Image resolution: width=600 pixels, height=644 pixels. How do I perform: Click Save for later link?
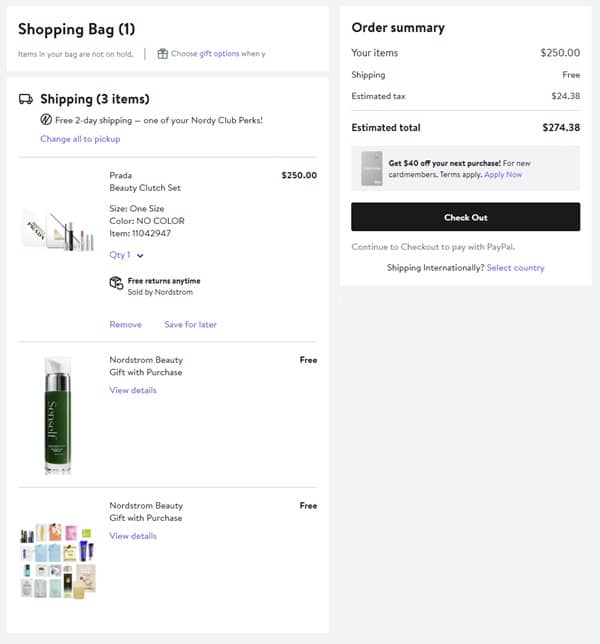pyautogui.click(x=190, y=324)
